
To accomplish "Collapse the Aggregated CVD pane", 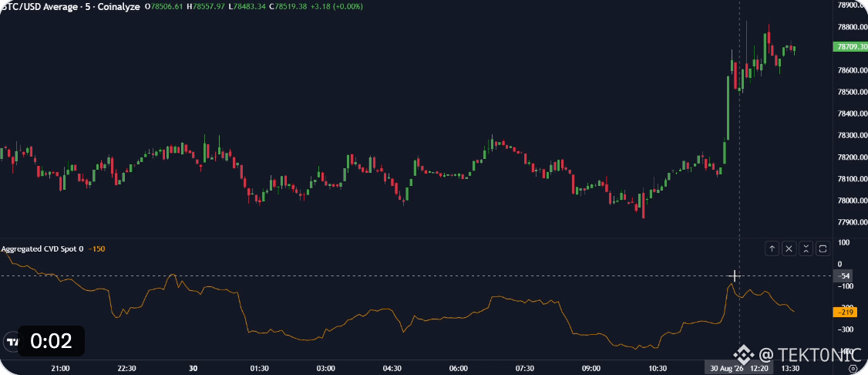I will (x=806, y=248).
